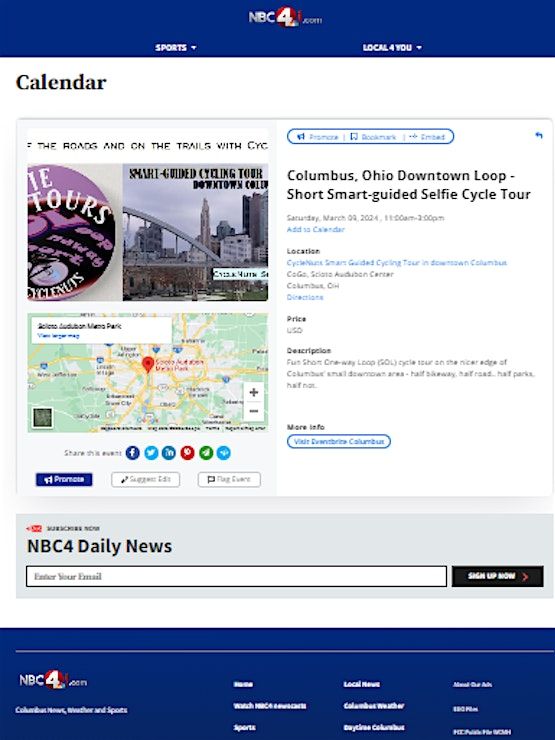Click the Visit Eventbrite Columbus button

pyautogui.click(x=339, y=441)
